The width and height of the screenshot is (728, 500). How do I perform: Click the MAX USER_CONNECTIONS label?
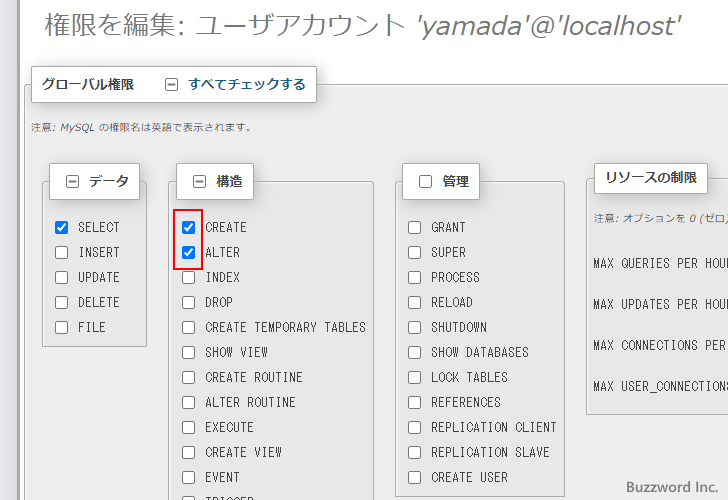[660, 386]
